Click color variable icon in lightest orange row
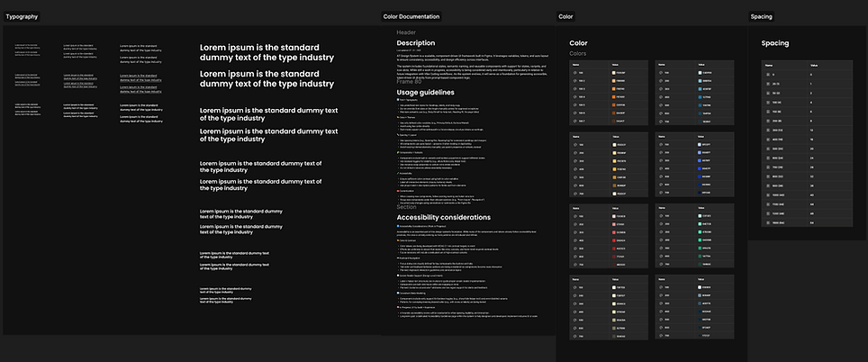This screenshot has width=868, height=362. (x=574, y=73)
